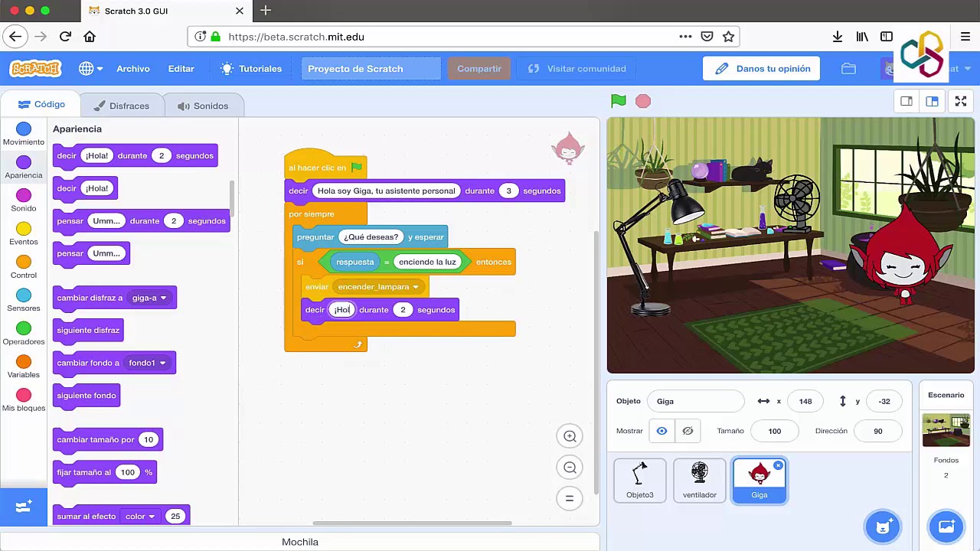The image size is (980, 551).
Task: Click the Scratch logo
Action: click(x=35, y=69)
